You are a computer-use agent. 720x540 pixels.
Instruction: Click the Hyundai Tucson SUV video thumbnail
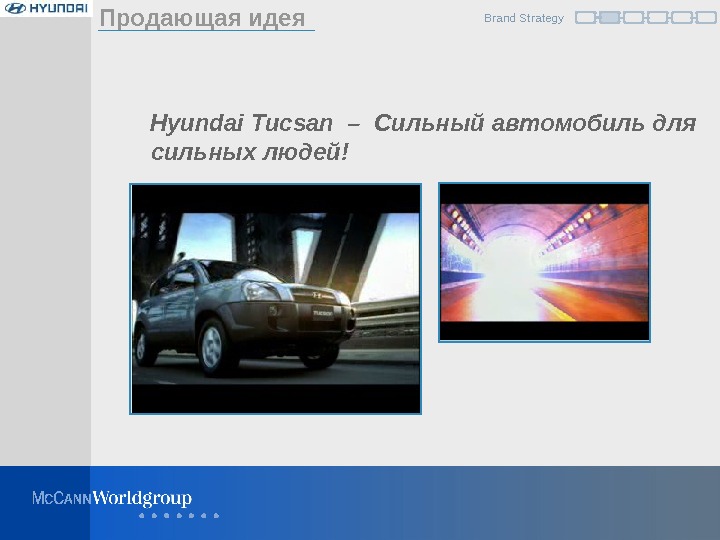pos(276,299)
